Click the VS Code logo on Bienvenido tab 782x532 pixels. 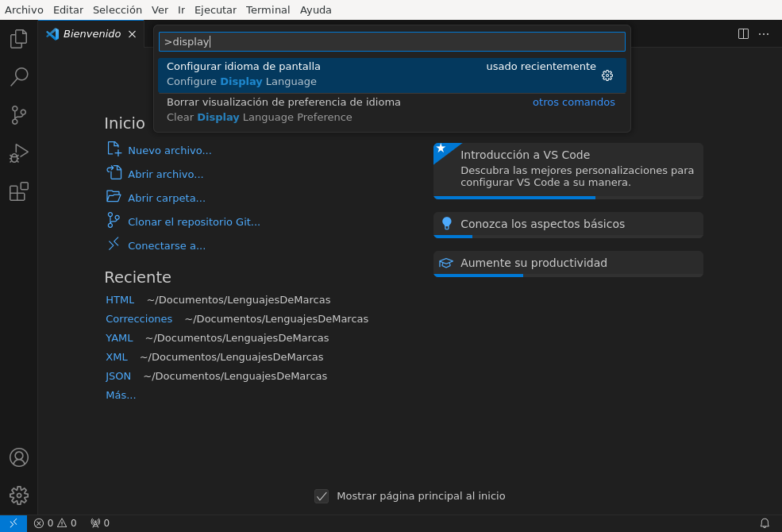[x=52, y=34]
